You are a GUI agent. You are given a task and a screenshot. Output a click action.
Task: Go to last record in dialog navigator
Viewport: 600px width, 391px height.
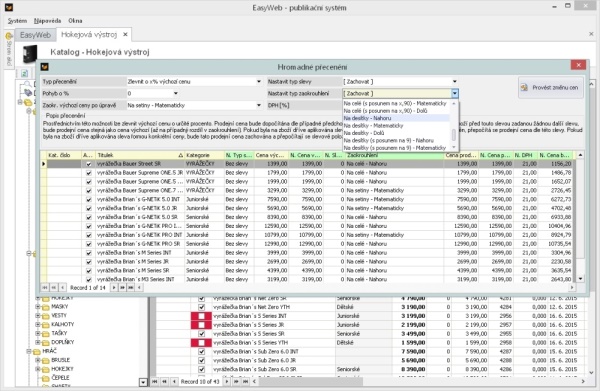(x=131, y=287)
